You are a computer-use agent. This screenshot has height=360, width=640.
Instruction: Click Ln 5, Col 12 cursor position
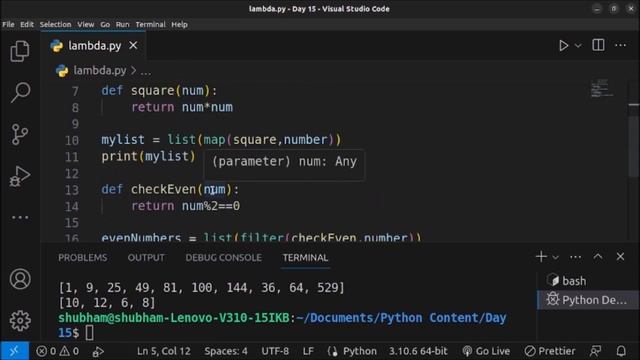click(164, 351)
